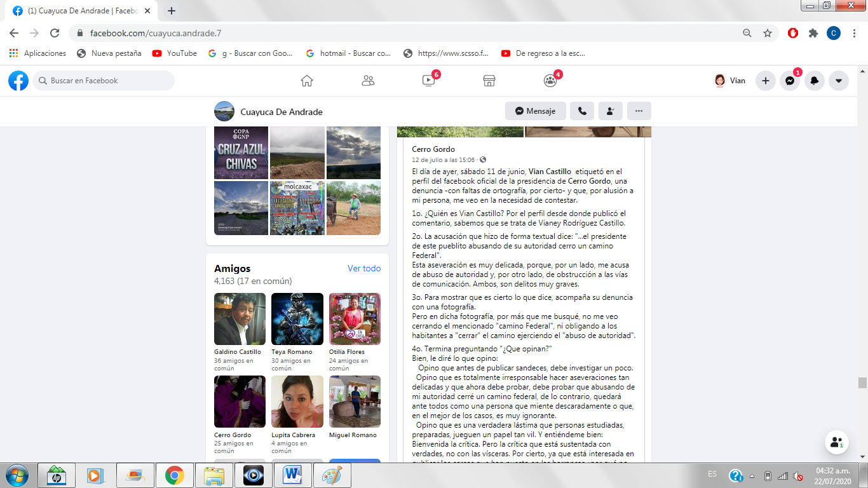Open the Nueva pestaña bookmark
The width and height of the screenshot is (868, 488).
109,53
